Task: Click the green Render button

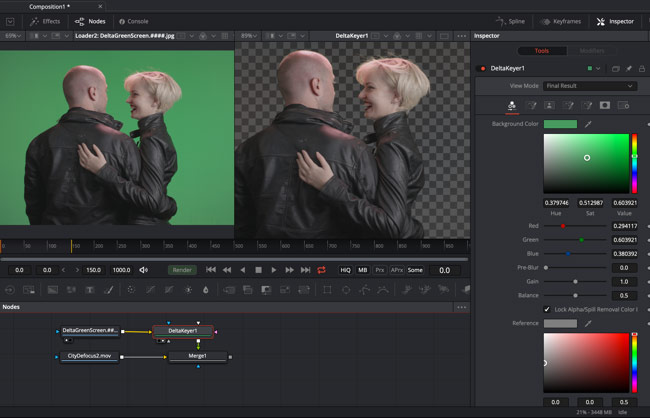Action: [181, 270]
